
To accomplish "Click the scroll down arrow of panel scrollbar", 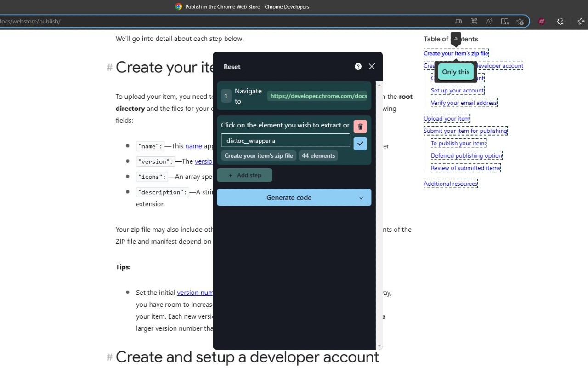I will tap(379, 346).
